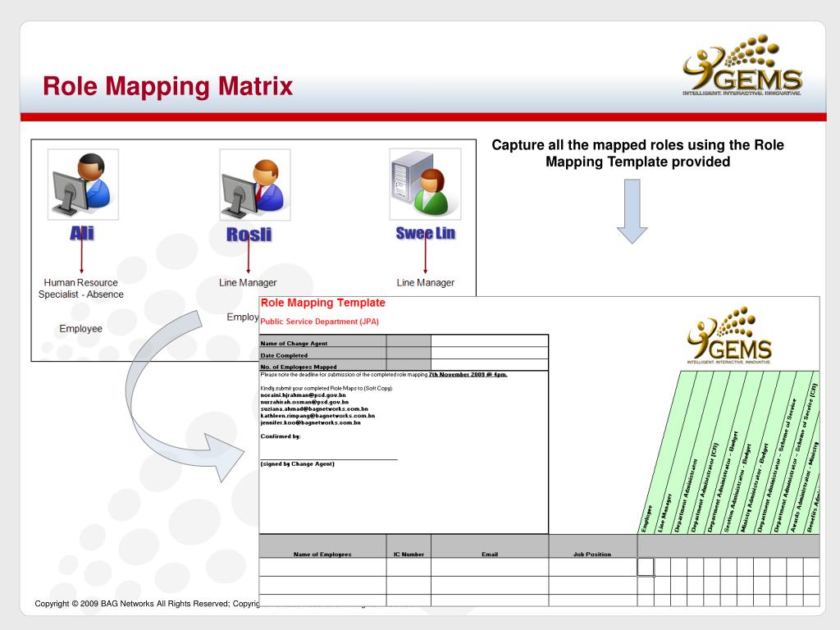Click slanted header 'Awards Administrator - Ministry'
840x630 pixels.
click(x=805, y=486)
